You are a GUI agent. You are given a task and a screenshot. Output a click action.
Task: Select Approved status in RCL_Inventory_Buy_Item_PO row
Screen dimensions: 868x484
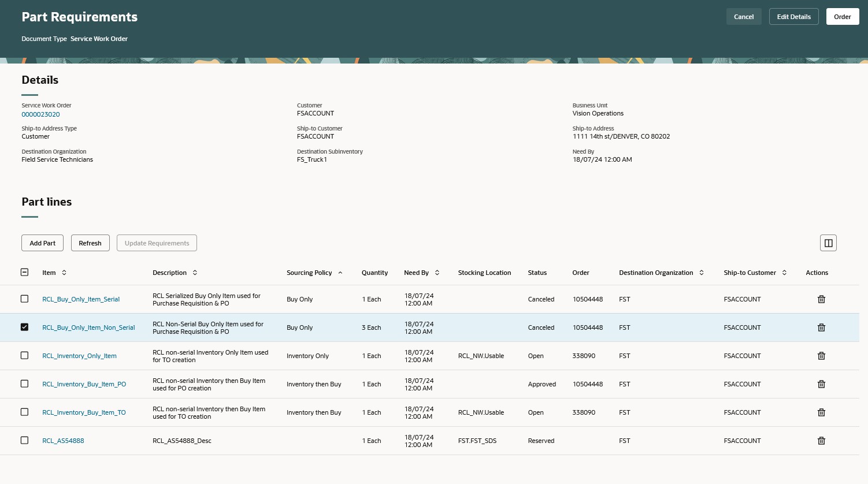pos(541,384)
